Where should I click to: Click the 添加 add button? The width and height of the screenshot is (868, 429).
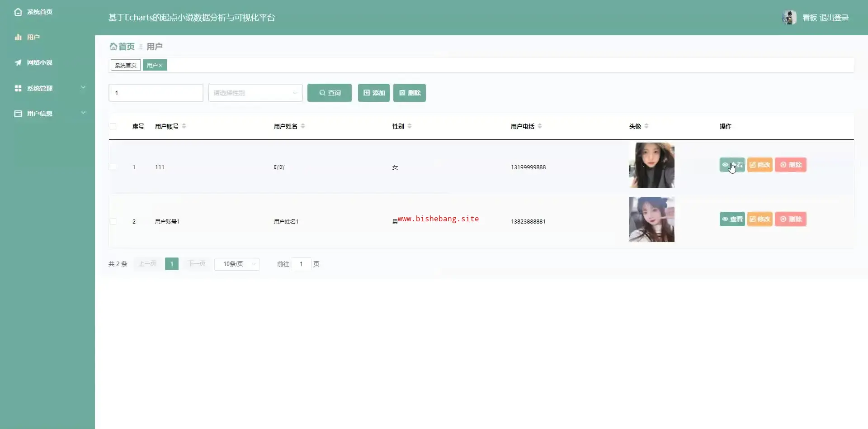coord(374,93)
